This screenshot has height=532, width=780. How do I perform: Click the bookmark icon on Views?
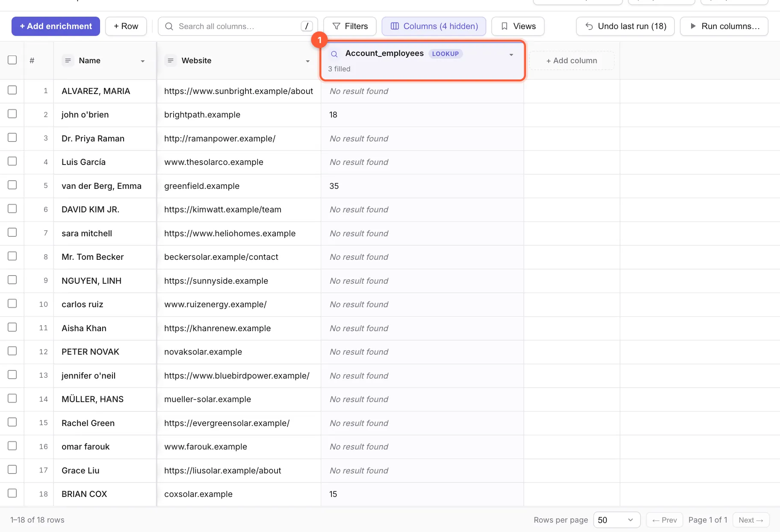click(505, 26)
